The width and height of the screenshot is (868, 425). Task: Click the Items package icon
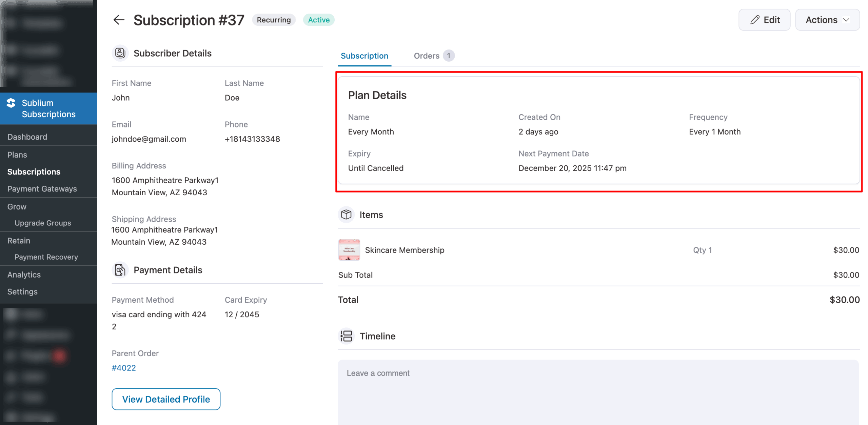pyautogui.click(x=346, y=215)
